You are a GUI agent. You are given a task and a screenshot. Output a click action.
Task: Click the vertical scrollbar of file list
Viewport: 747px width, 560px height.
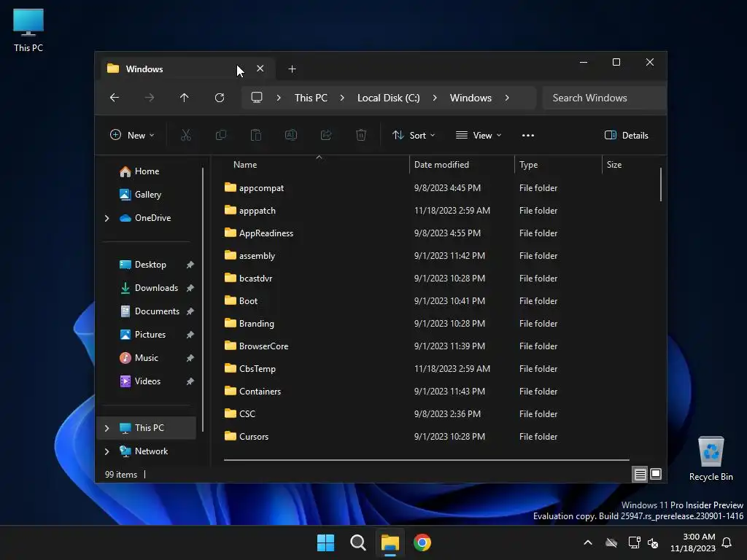(x=661, y=184)
